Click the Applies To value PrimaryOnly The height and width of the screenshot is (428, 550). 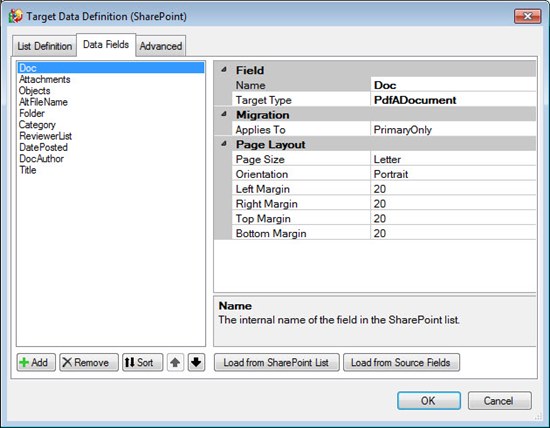coord(453,129)
